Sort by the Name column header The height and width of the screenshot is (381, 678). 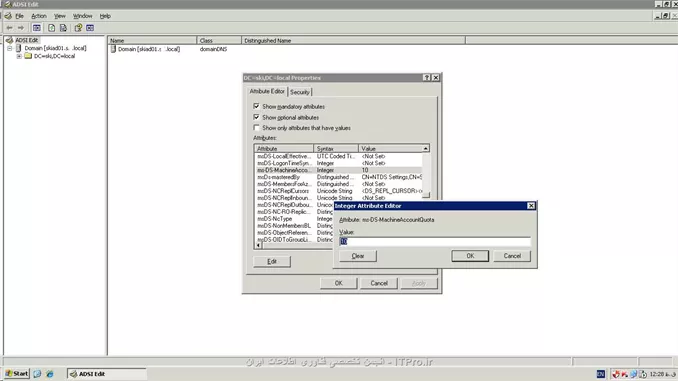tap(152, 41)
